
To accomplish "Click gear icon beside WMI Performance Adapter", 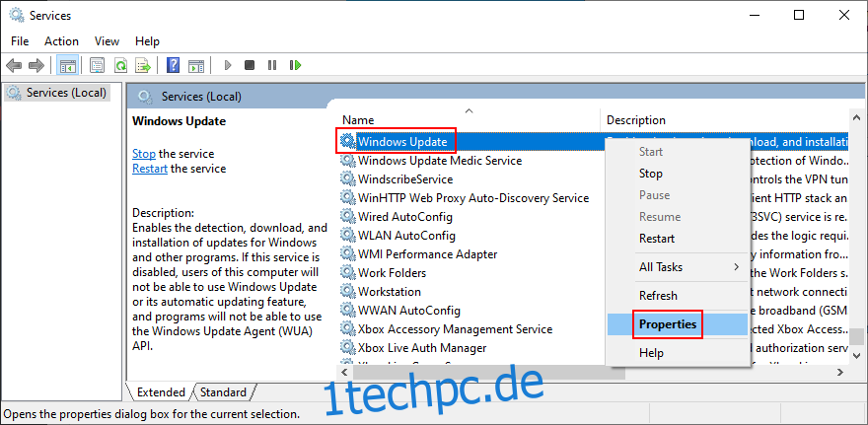I will [347, 254].
